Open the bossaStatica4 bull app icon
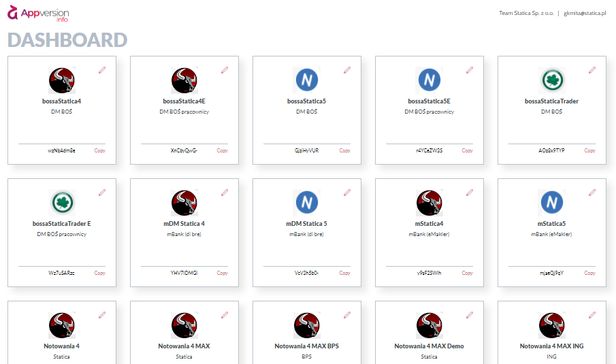This screenshot has height=364, width=616. pos(62,80)
